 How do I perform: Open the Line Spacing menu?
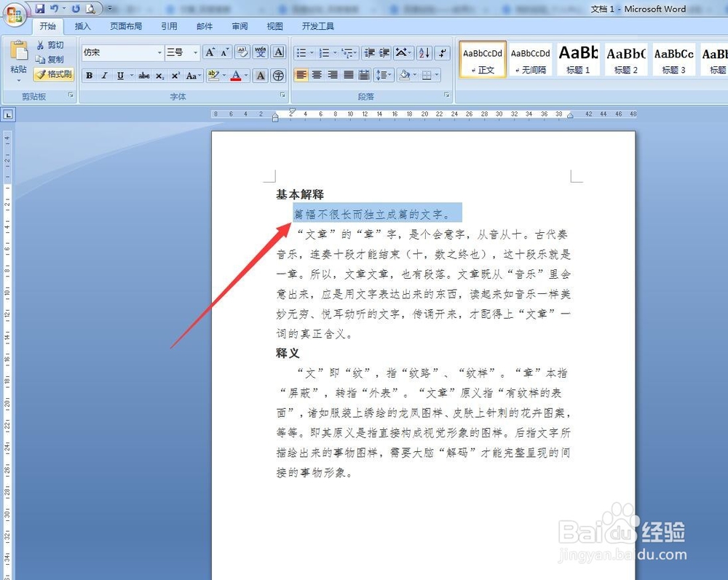pyautogui.click(x=384, y=75)
